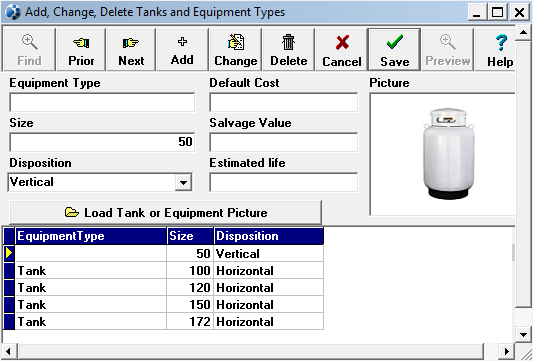Select the Tank 100 Horizontal row

[x=170, y=271]
